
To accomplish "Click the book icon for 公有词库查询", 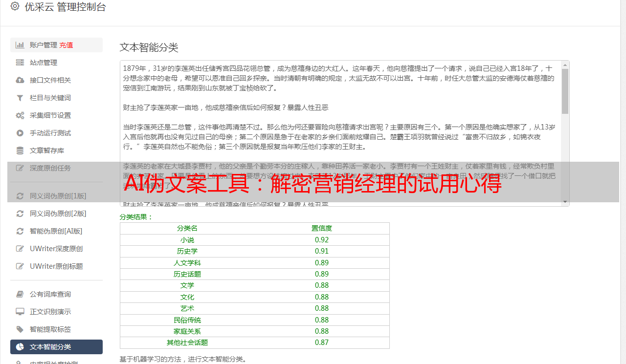I will [20, 294].
